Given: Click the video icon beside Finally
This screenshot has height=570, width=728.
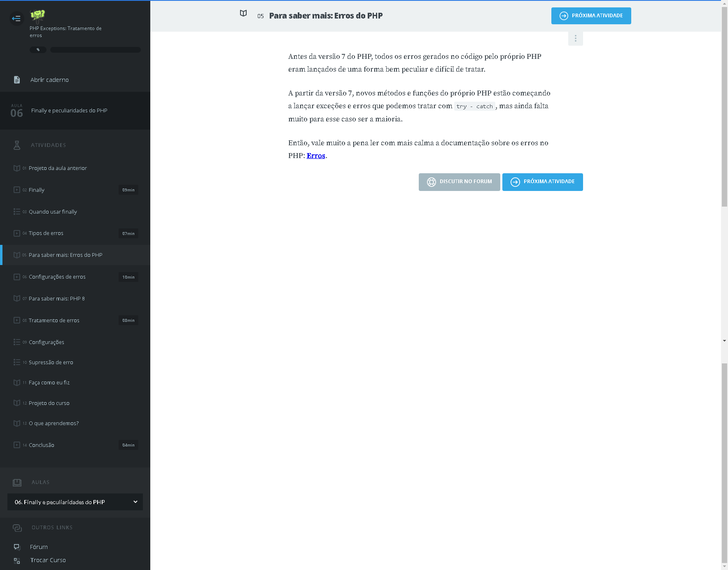Looking at the screenshot, I should pos(17,190).
